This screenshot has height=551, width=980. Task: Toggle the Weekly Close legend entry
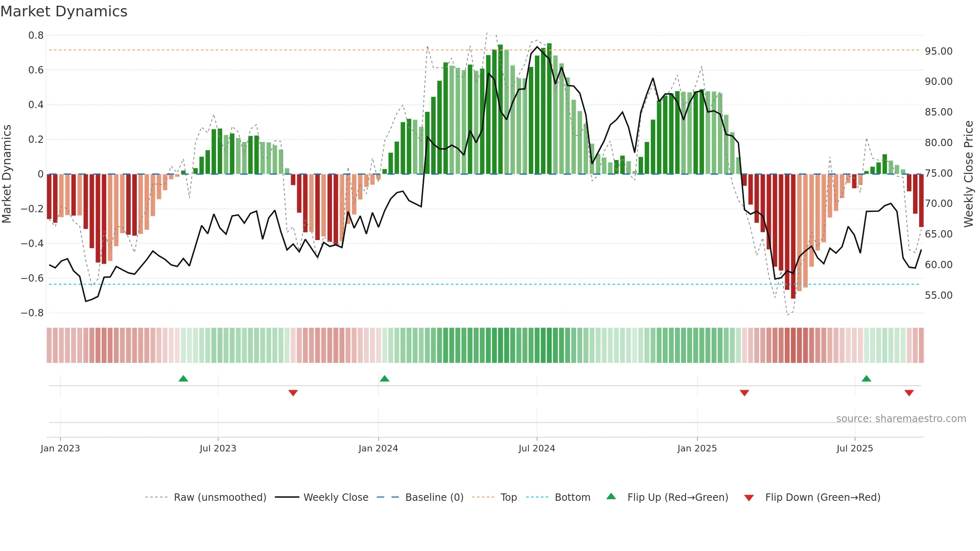322,497
